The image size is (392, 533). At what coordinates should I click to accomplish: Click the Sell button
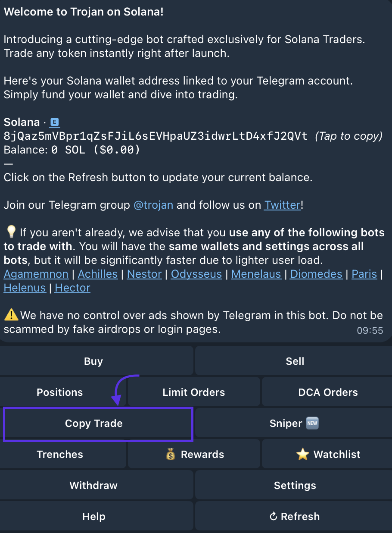(295, 361)
